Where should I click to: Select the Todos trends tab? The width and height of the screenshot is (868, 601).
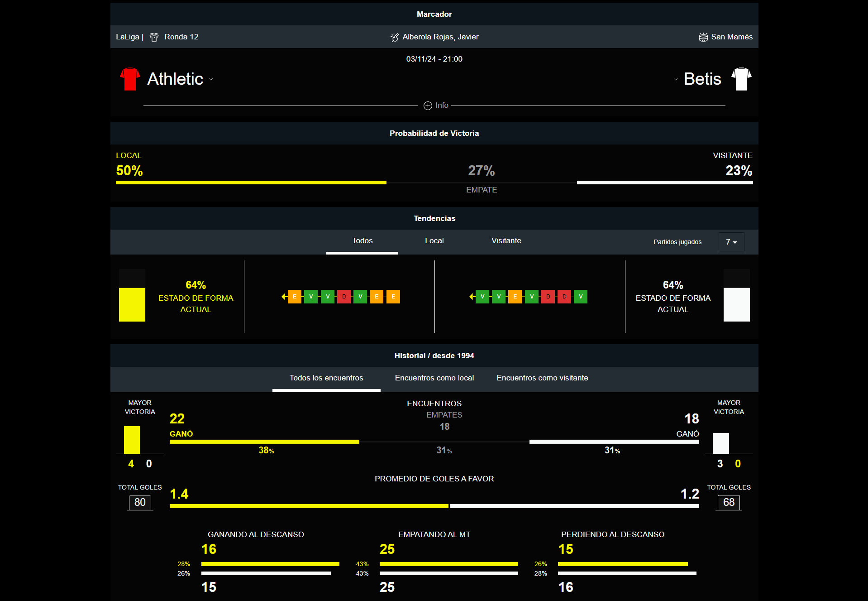tap(362, 241)
